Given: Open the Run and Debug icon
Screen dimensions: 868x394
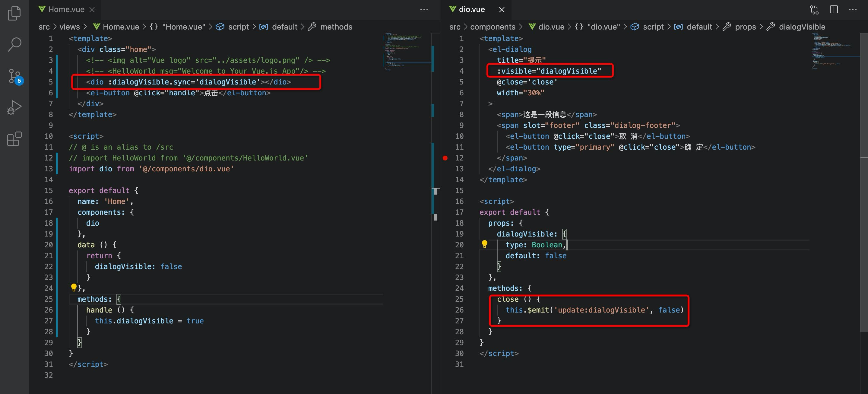Looking at the screenshot, I should pyautogui.click(x=14, y=107).
